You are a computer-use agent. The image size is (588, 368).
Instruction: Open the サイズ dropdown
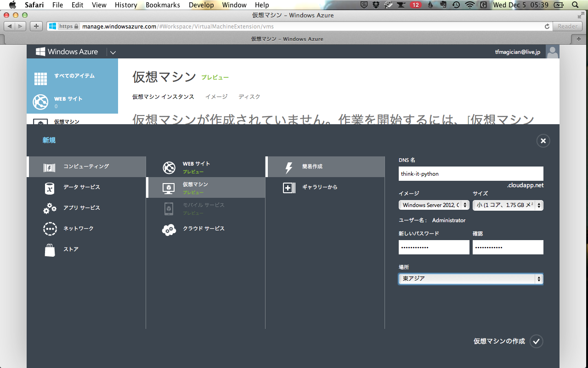point(508,205)
